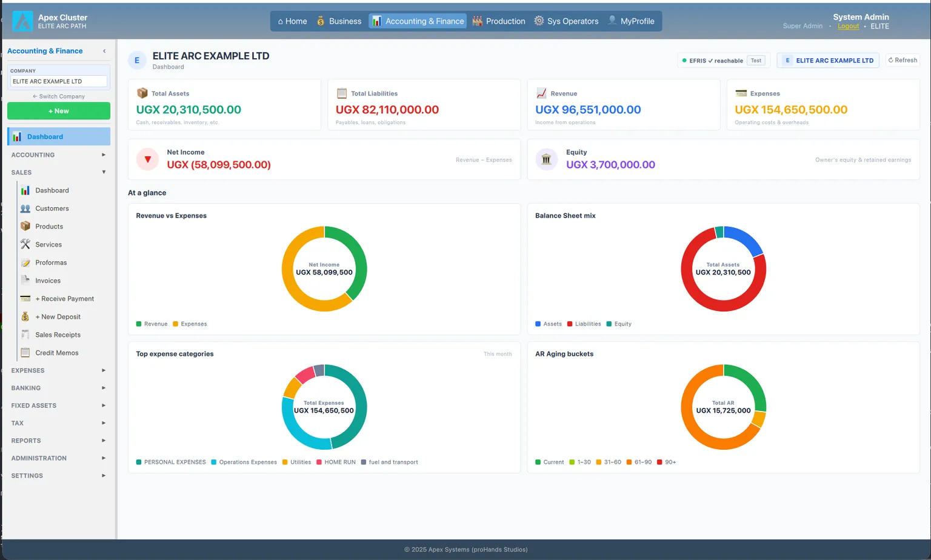The width and height of the screenshot is (931, 560).
Task: Click the Invoices document icon
Action: coord(25,281)
